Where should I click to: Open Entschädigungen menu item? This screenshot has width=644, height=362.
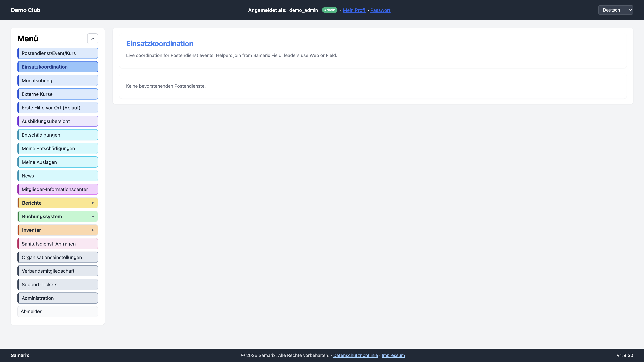point(58,135)
